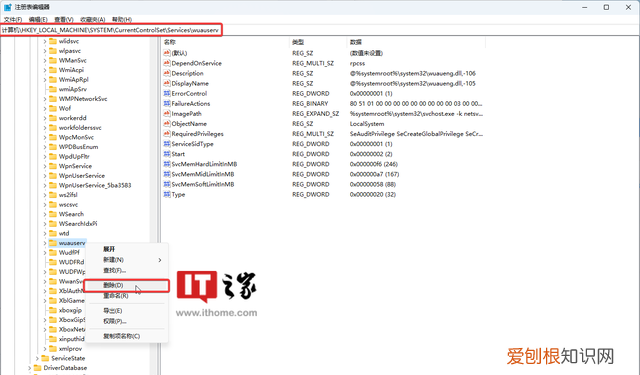This screenshot has height=375, width=640.
Task: Open the 新建(N) submenu arrow
Action: coord(160,260)
